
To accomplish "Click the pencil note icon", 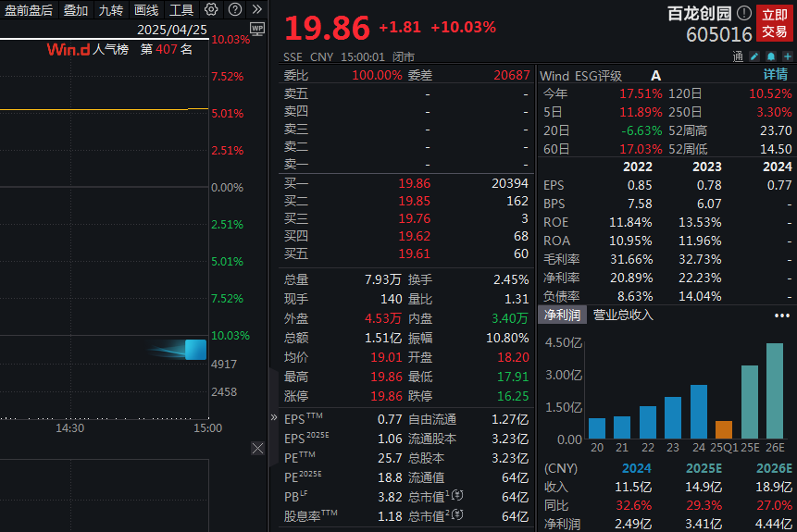I will (754, 56).
